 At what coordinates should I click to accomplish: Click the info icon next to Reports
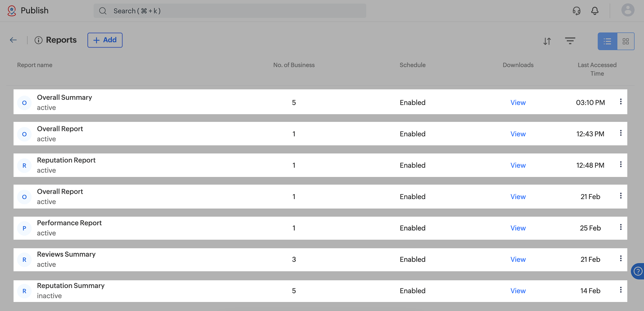(x=38, y=40)
